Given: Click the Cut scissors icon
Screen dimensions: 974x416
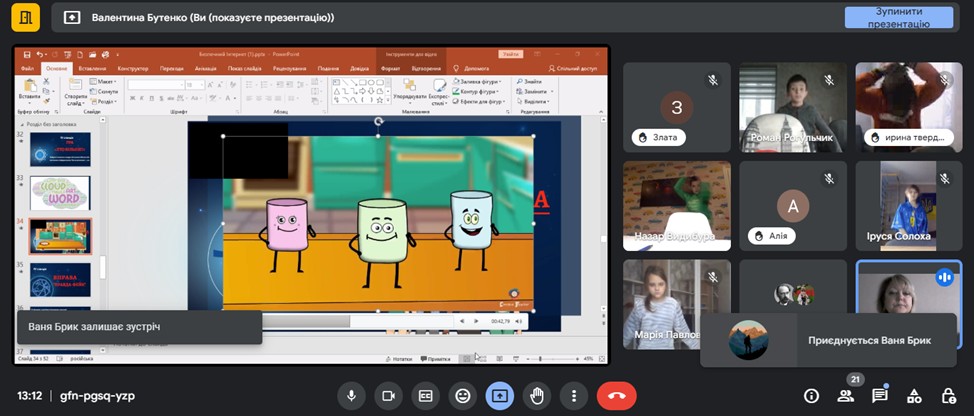Looking at the screenshot, I should click(47, 81).
